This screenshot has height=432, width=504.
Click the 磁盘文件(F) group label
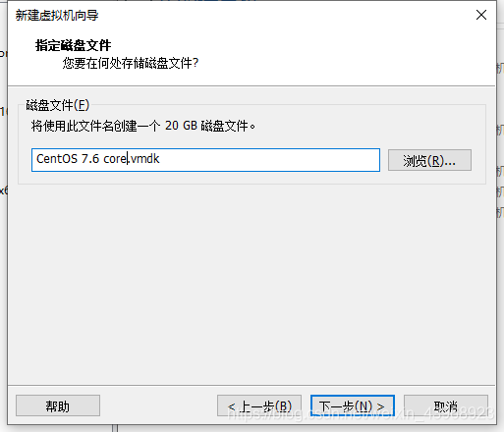[58, 105]
